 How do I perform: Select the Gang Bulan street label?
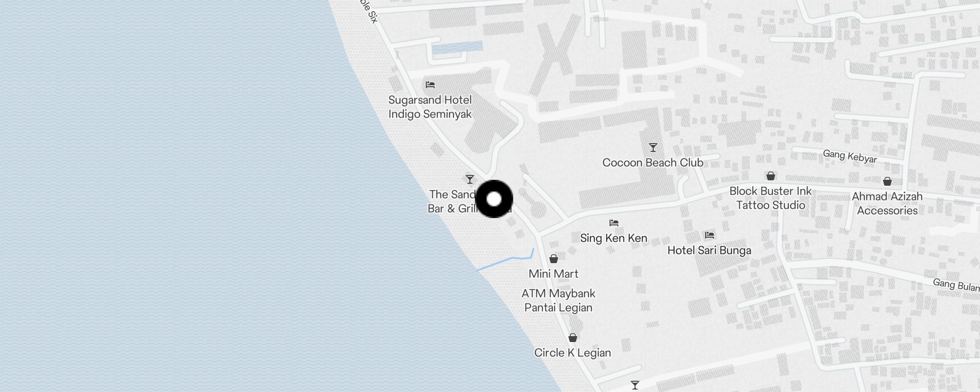pos(956,285)
